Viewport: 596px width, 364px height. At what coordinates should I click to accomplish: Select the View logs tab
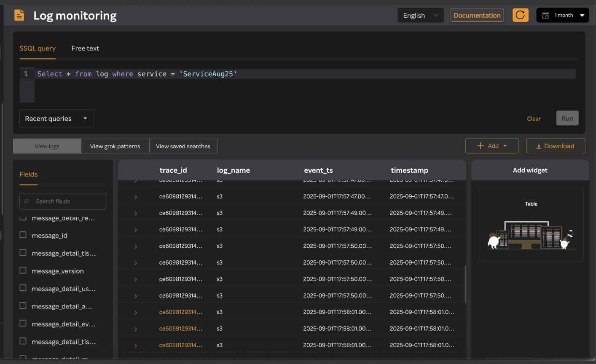click(x=47, y=146)
